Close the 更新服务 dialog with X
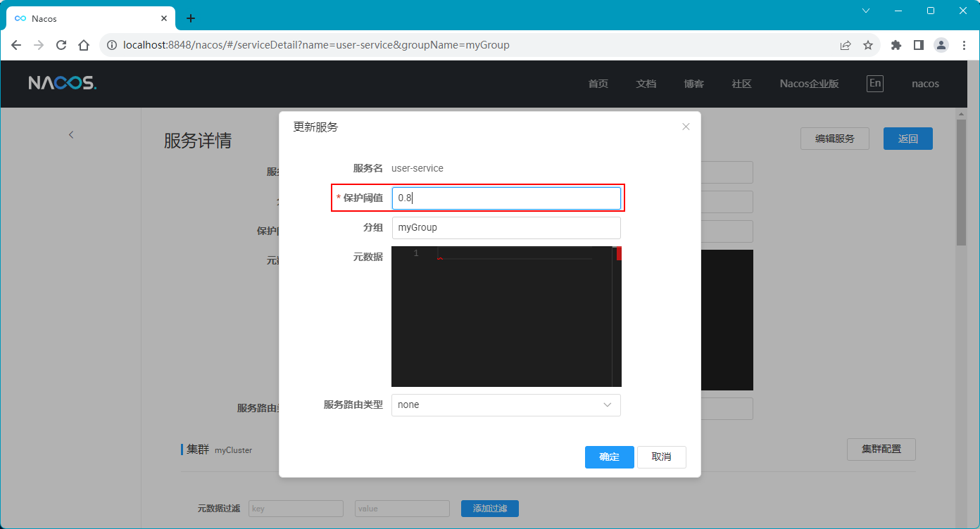Viewport: 980px width, 529px height. 686,127
